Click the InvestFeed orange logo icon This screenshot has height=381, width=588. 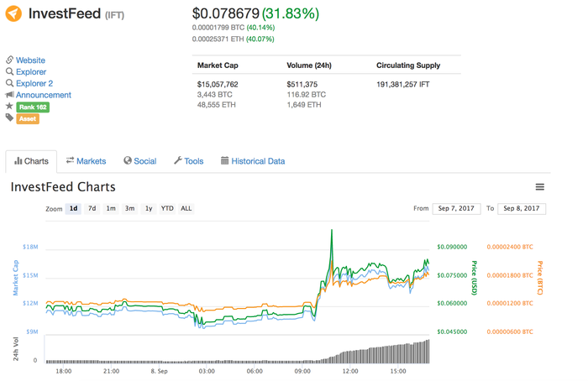pyautogui.click(x=13, y=14)
